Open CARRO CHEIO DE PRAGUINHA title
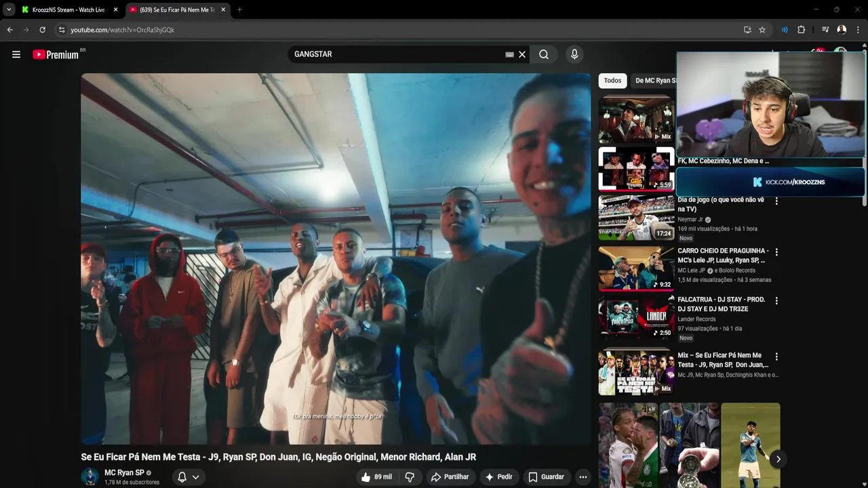Screen dimensions: 868x488 [723, 256]
